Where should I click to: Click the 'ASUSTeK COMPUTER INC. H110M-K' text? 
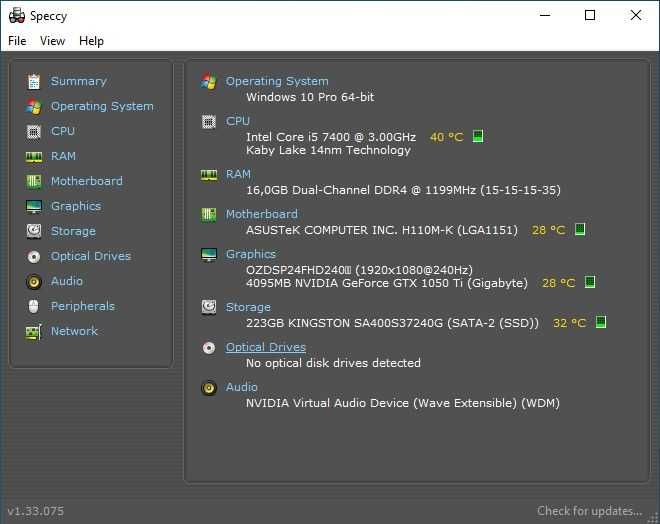(x=350, y=230)
